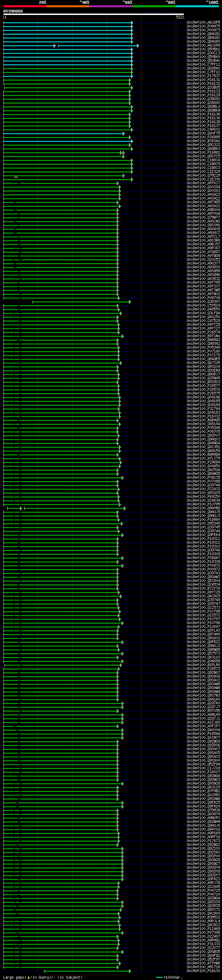Open hit UniRef100_A8JGP8

203,45
